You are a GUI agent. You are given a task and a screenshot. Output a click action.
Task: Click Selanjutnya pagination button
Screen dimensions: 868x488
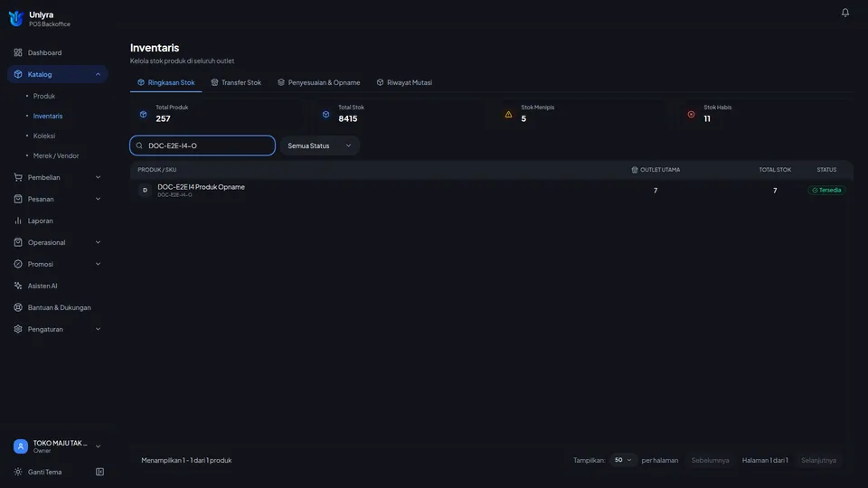(818, 460)
